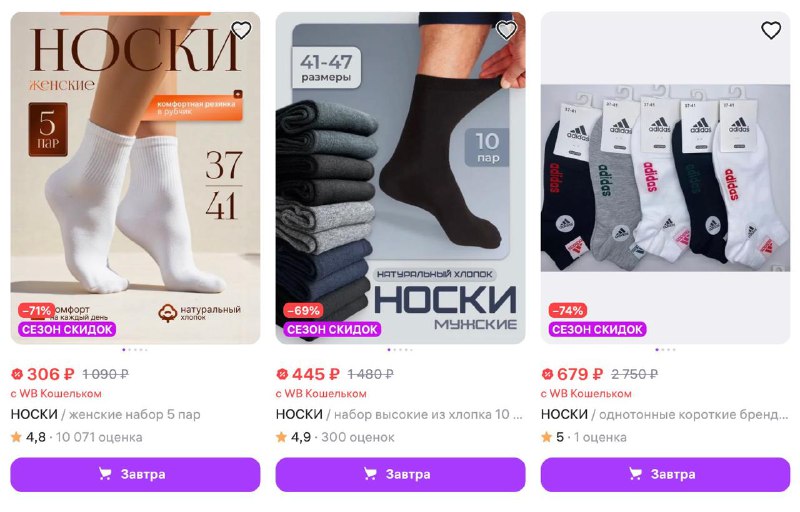
Task: Click discount icon beside 679 ₽ price
Action: [x=547, y=374]
